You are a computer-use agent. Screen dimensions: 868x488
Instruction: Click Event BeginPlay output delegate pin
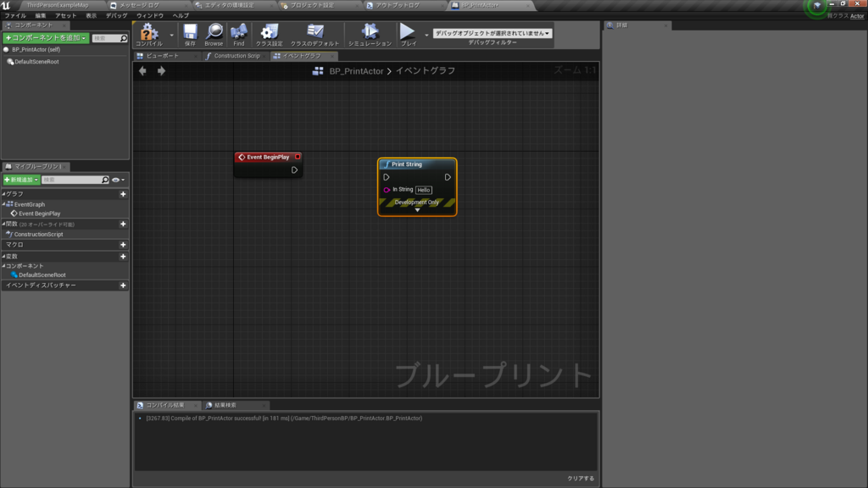(x=298, y=157)
